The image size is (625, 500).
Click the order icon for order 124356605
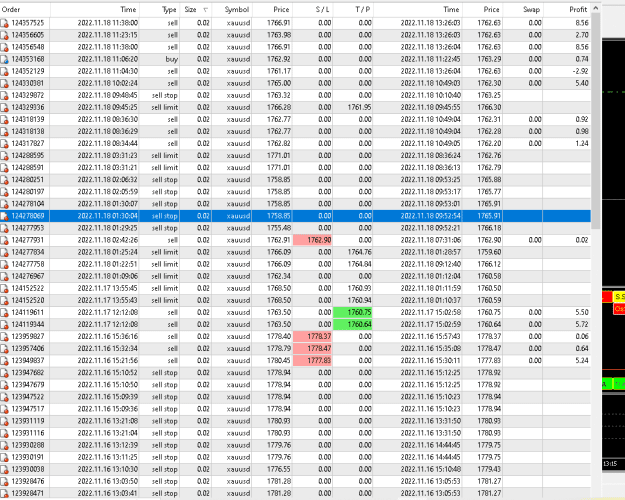(x=4, y=35)
